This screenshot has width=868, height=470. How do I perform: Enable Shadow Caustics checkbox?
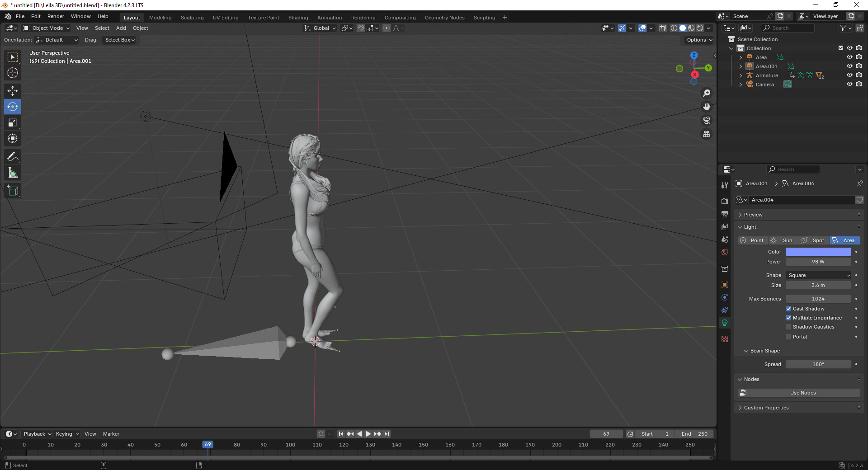coord(788,327)
